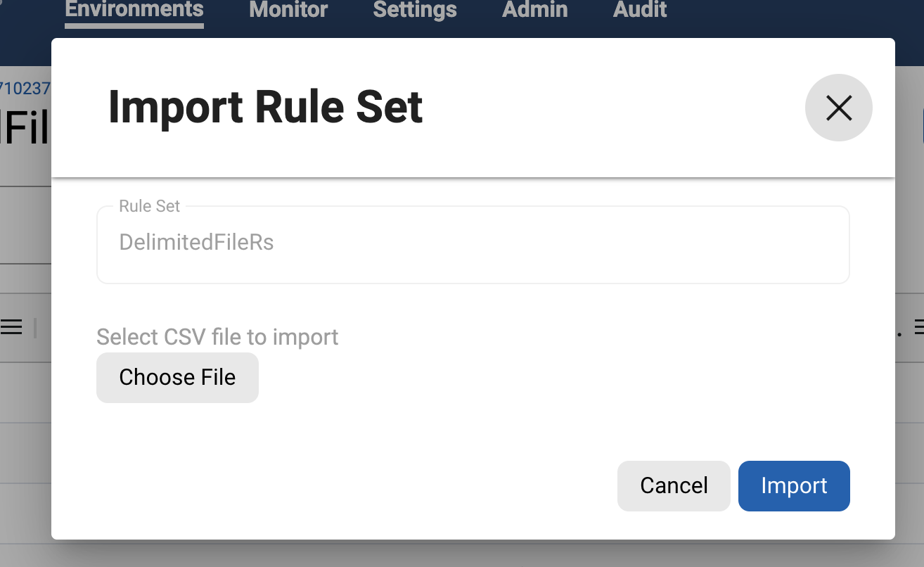The height and width of the screenshot is (567, 924).
Task: Go to the Settings tab
Action: point(415,10)
